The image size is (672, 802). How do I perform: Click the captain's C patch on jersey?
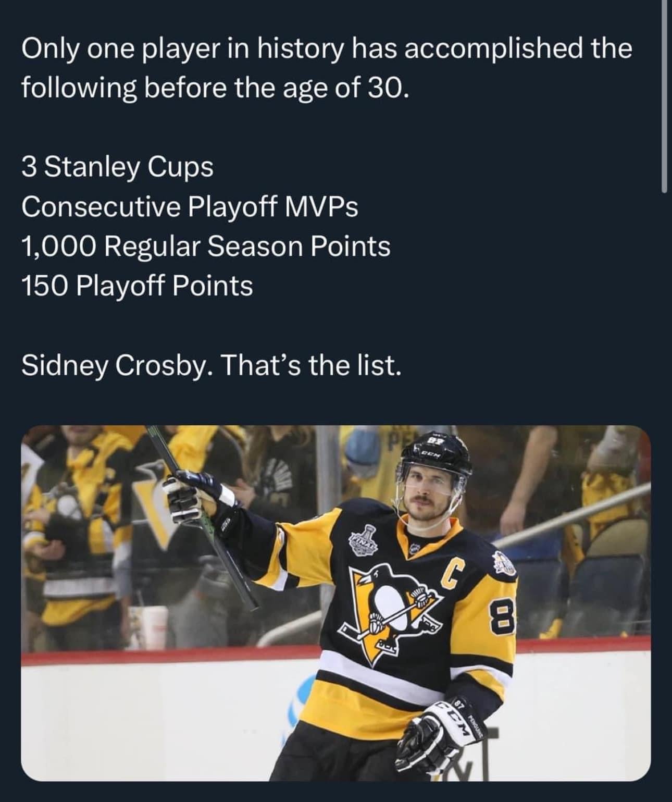coord(452,572)
